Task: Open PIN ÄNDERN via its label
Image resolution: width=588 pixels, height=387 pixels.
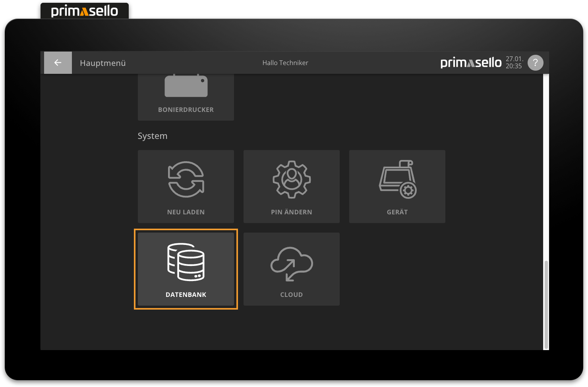Action: click(x=292, y=212)
